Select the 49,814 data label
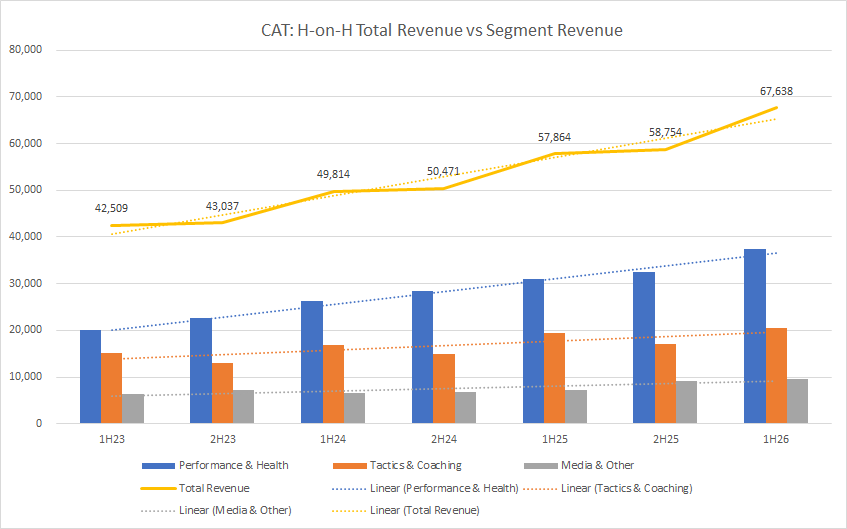Viewport: 847px width, 529px height. (x=332, y=174)
